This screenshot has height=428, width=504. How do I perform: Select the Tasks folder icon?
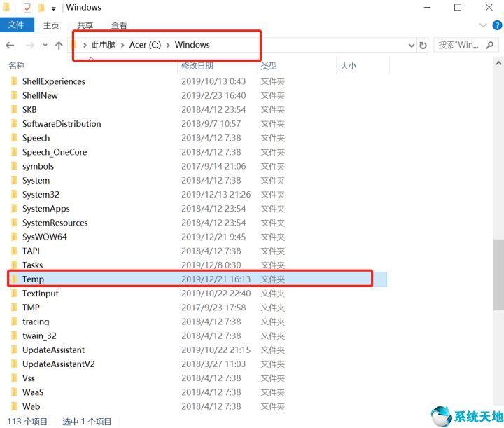coord(14,265)
